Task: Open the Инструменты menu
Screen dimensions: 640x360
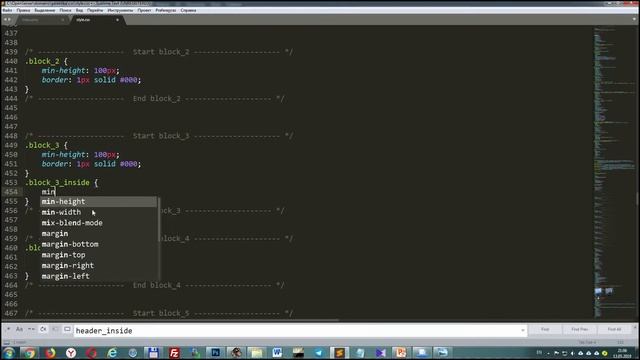Action: [120, 10]
